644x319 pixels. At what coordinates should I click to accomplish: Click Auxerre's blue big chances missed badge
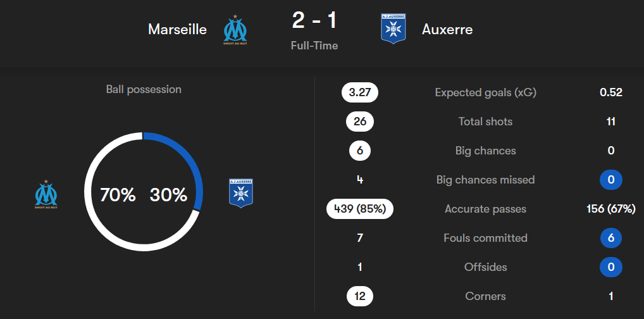tap(610, 180)
